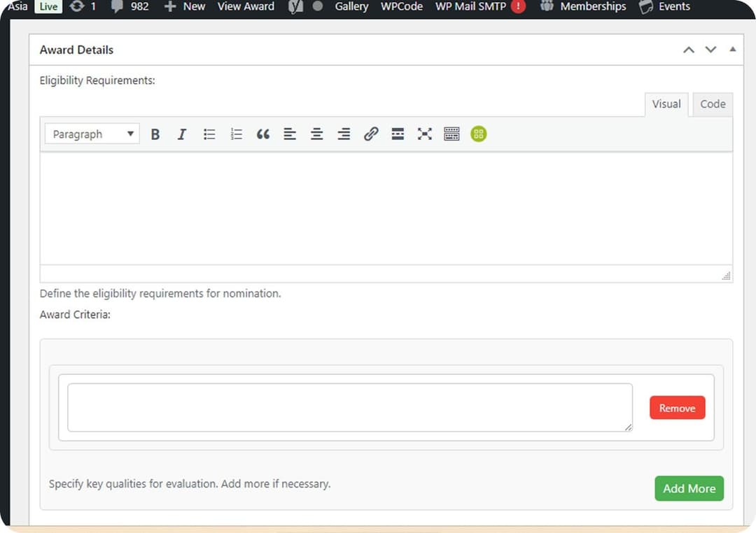Apply bold formatting in the editor
This screenshot has width=756, height=533.
pyautogui.click(x=155, y=134)
